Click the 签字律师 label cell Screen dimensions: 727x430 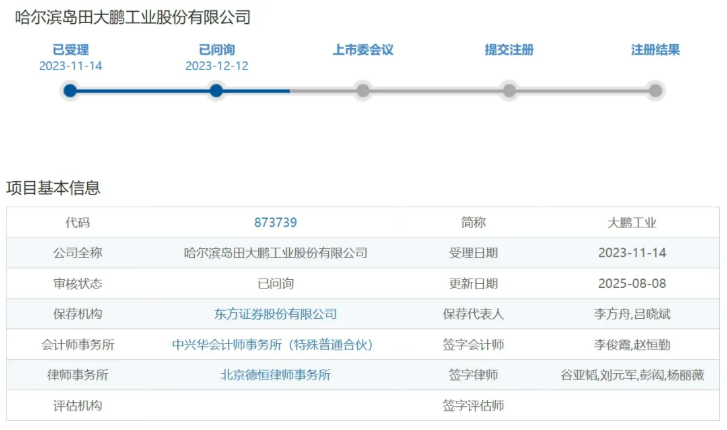click(473, 375)
